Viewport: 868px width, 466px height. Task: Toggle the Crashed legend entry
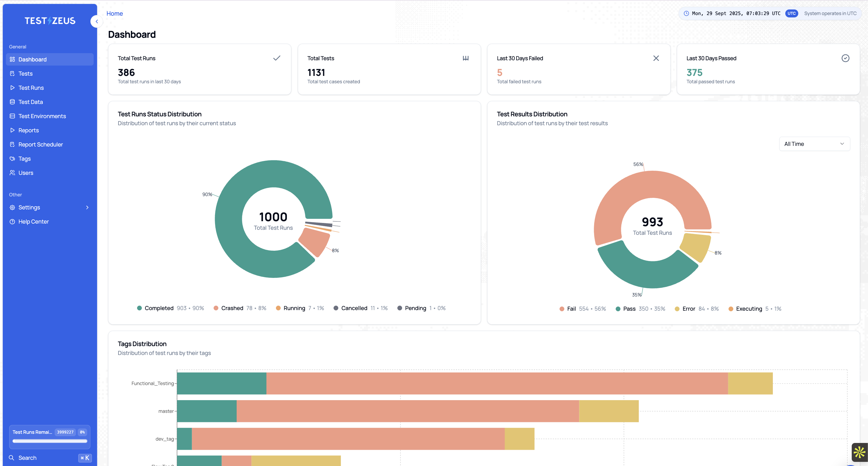[232, 308]
